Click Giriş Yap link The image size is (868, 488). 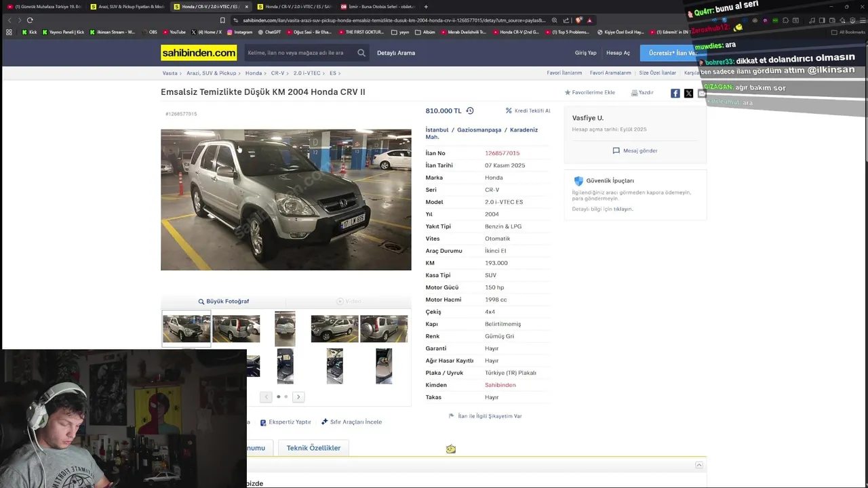(x=586, y=53)
